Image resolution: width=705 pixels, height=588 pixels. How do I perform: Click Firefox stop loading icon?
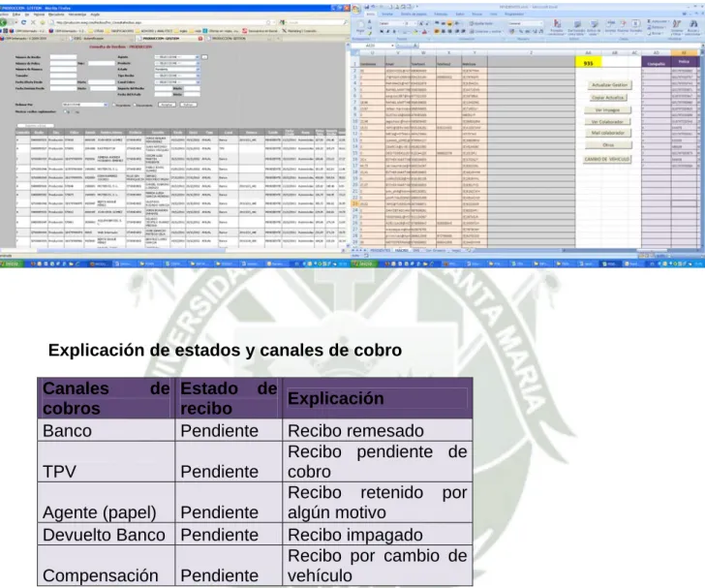coord(33,22)
